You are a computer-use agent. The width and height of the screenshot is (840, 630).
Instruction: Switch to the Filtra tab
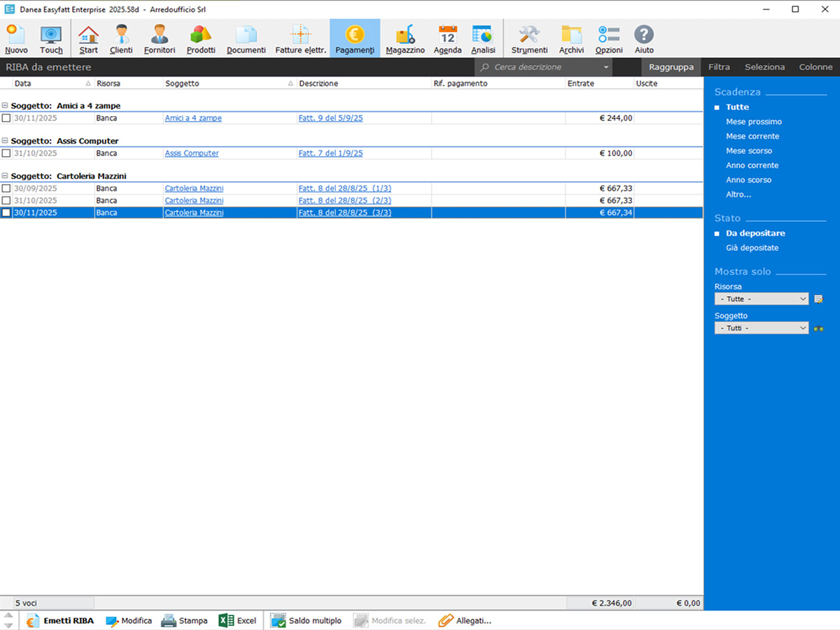(719, 67)
